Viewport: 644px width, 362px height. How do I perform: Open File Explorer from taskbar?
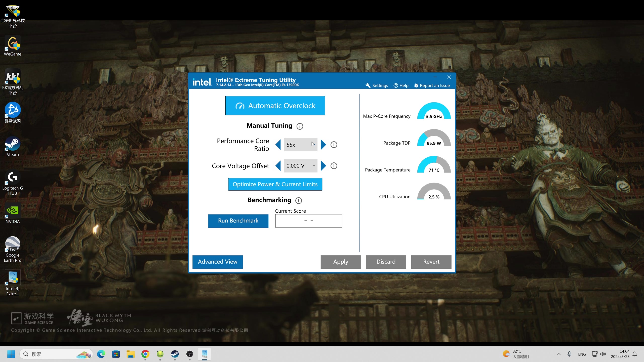pos(131,354)
